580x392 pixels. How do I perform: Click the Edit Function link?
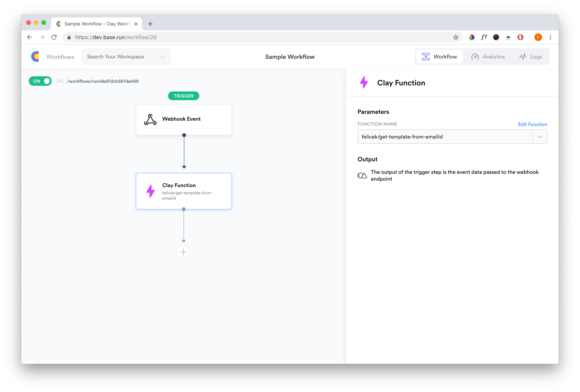[532, 124]
